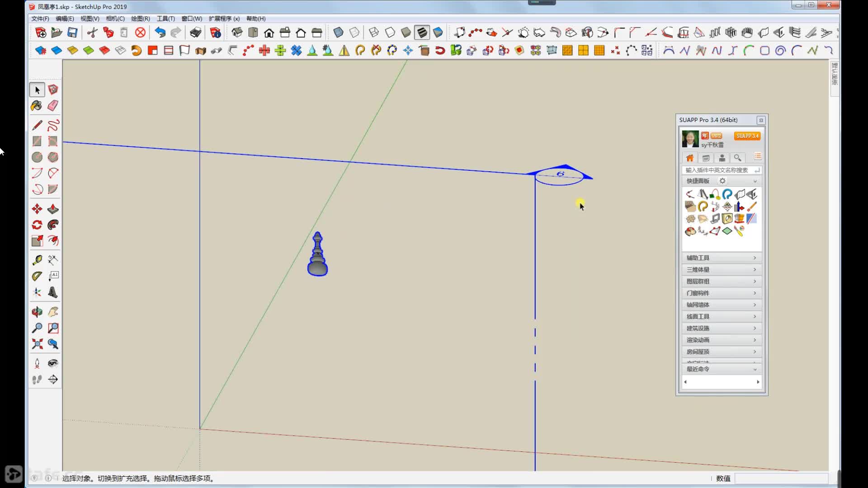
Task: Expand the 门窗构件 section
Action: tap(722, 293)
